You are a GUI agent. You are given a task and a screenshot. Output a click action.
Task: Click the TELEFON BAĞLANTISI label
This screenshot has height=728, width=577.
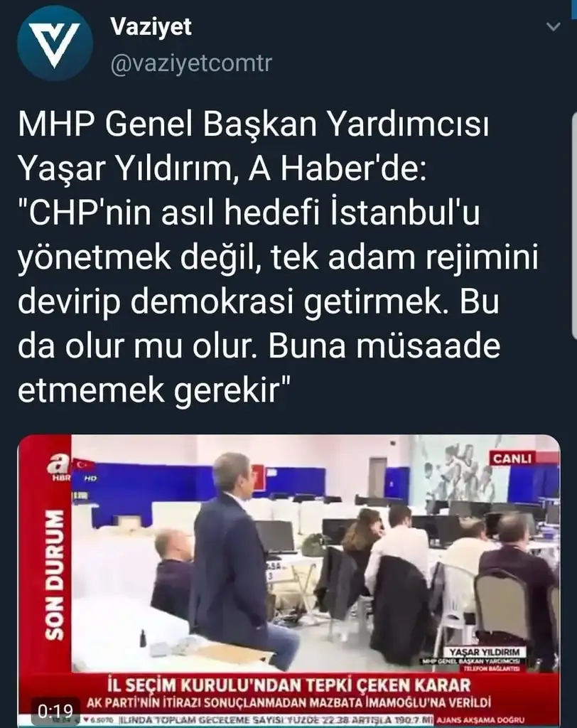[492, 668]
